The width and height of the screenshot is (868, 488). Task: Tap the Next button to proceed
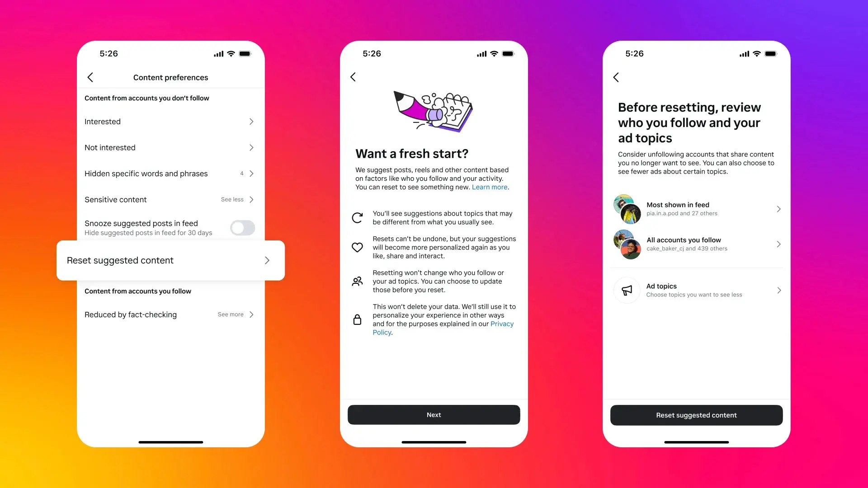pyautogui.click(x=434, y=415)
